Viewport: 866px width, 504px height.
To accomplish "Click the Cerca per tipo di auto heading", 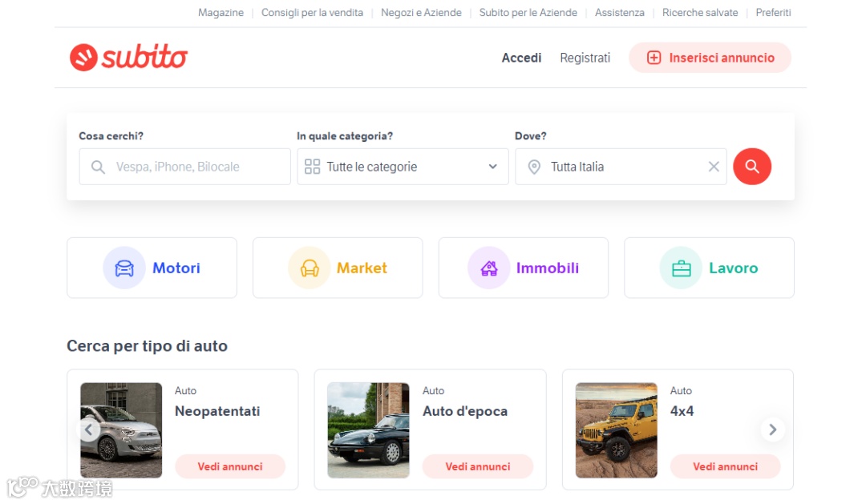I will (x=147, y=346).
